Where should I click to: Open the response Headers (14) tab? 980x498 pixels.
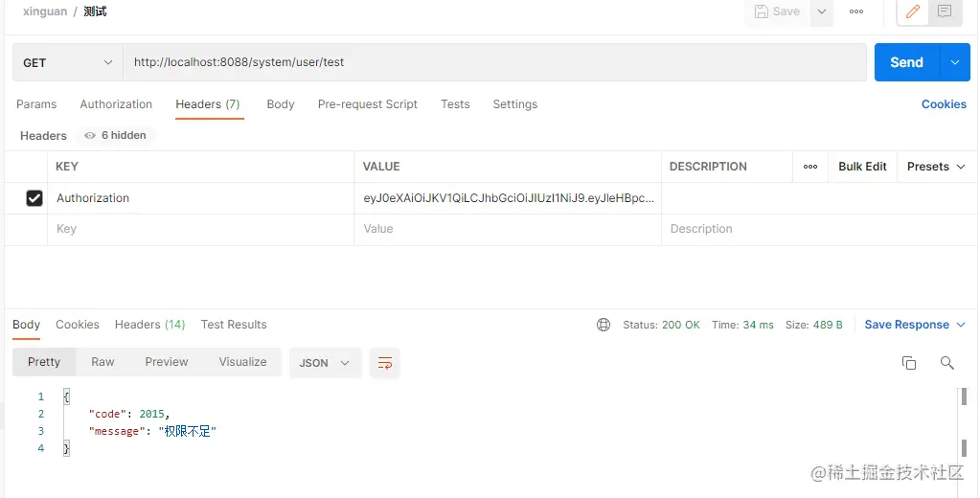tap(150, 325)
